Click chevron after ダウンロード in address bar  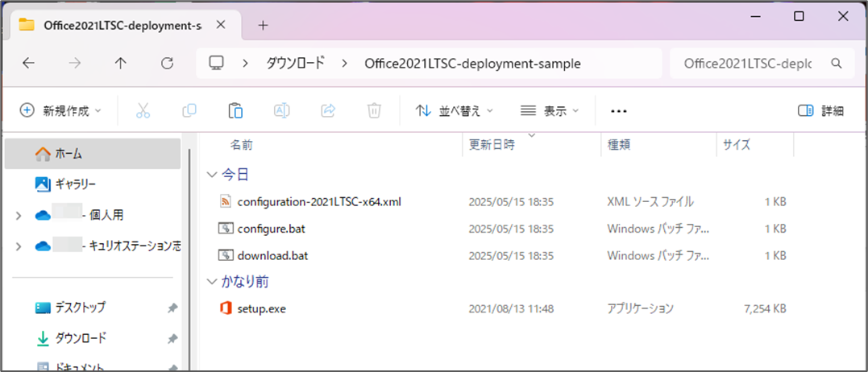click(x=344, y=64)
